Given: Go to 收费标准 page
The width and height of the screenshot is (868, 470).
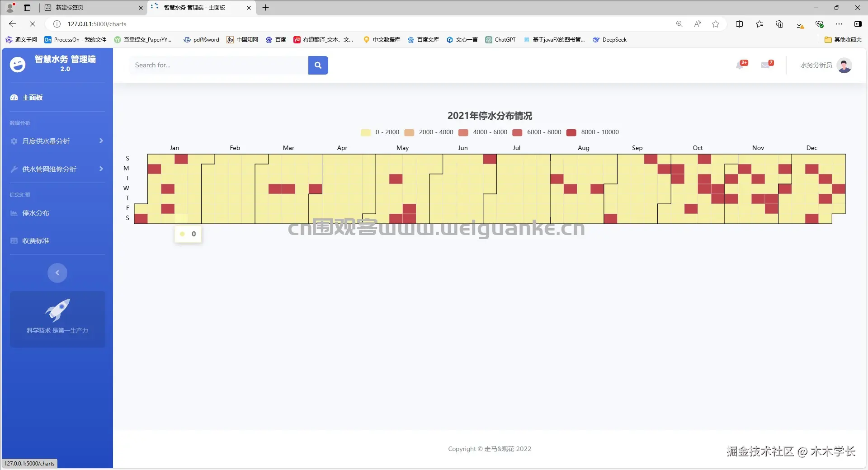Looking at the screenshot, I should [57, 240].
